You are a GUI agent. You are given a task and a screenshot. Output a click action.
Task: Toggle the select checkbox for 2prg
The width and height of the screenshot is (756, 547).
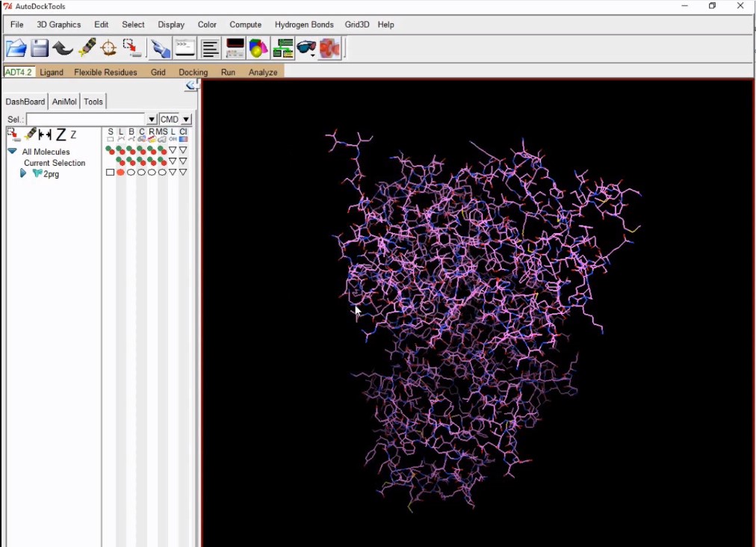click(x=111, y=173)
